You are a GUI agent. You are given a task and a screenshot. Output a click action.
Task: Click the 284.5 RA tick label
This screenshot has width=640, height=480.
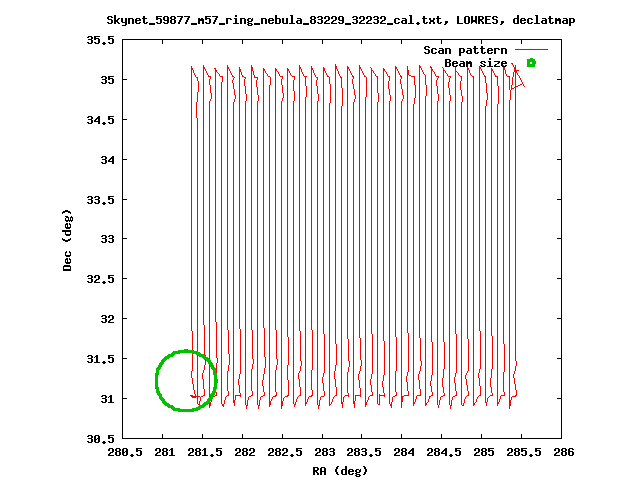click(444, 452)
